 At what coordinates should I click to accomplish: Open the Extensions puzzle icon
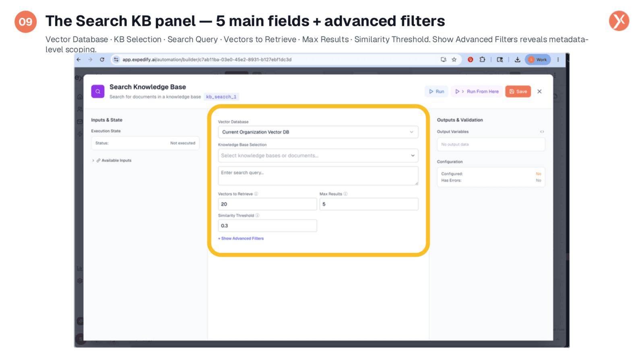[482, 60]
